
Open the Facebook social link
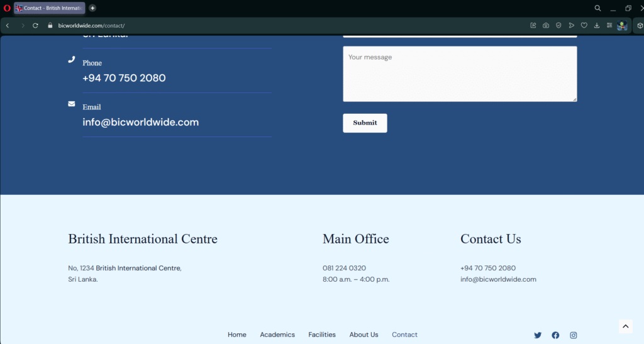coord(555,335)
